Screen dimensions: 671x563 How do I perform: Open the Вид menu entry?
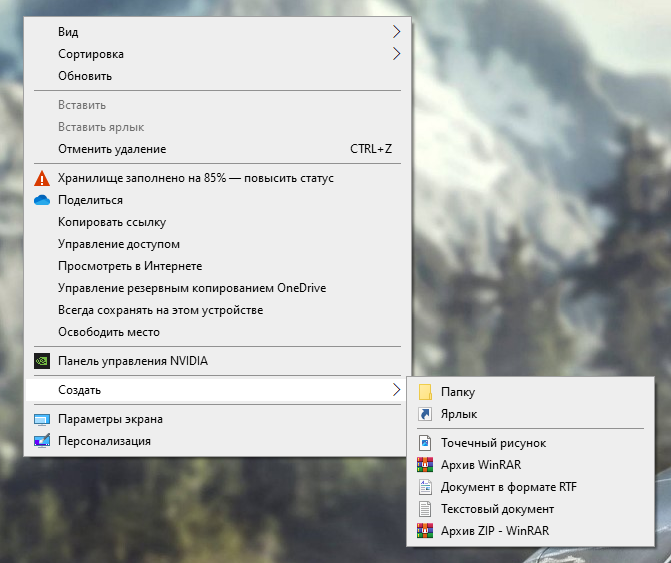(217, 32)
